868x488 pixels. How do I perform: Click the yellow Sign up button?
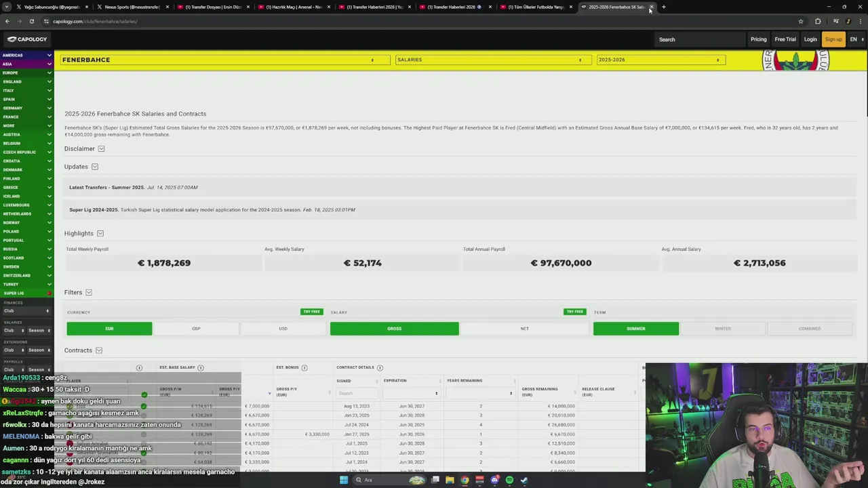[833, 39]
